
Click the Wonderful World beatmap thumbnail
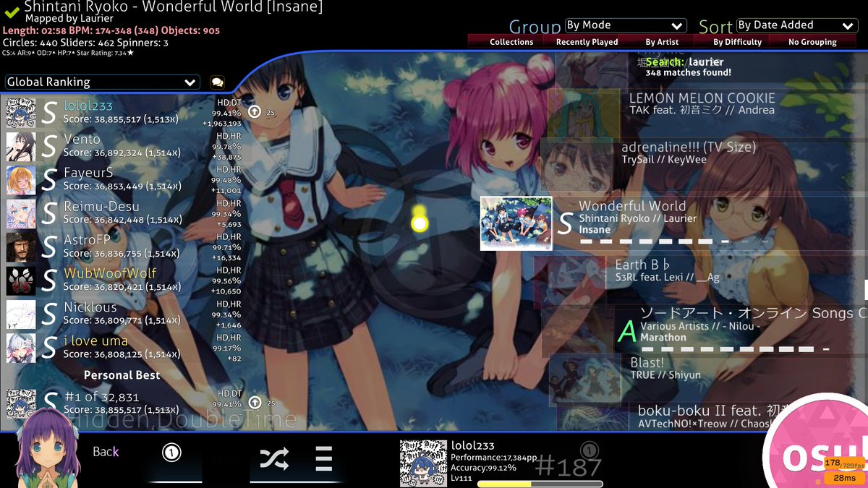coord(516,223)
